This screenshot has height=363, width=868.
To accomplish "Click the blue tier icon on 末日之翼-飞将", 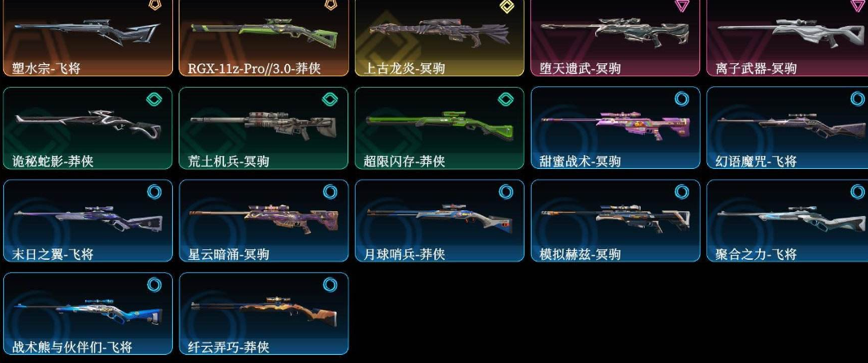I will (x=154, y=192).
